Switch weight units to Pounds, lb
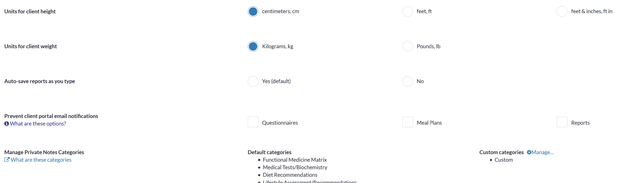Viewport: 644px width, 183px height. pyautogui.click(x=407, y=46)
